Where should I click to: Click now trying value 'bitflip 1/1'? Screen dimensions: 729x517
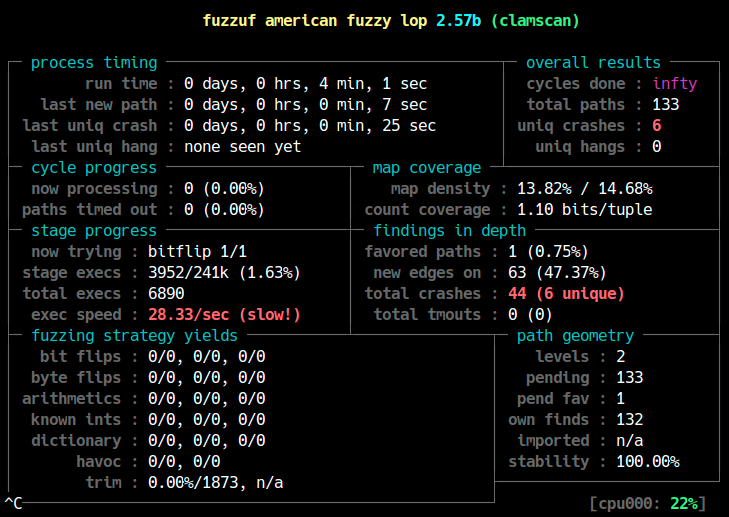tap(197, 252)
